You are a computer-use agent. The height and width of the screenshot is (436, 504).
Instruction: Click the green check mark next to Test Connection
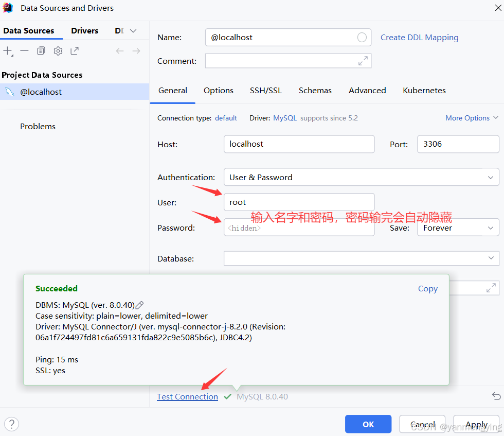point(227,397)
